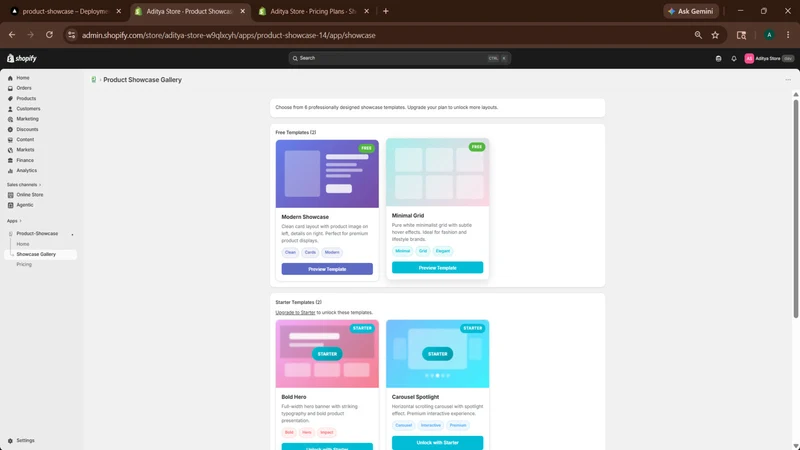Viewport: 800px width, 450px height.
Task: Open a new browser tab
Action: [386, 11]
